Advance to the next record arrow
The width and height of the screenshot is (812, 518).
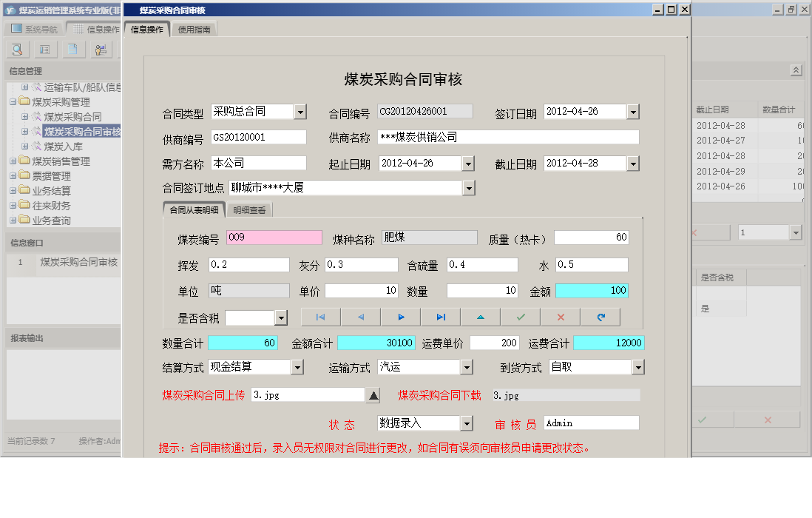tap(399, 317)
